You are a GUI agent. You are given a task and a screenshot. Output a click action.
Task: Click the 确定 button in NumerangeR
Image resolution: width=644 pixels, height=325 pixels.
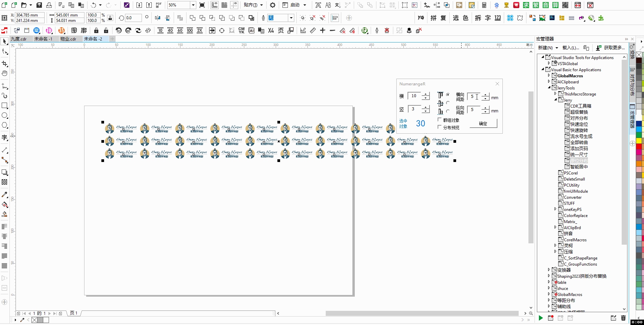point(483,124)
